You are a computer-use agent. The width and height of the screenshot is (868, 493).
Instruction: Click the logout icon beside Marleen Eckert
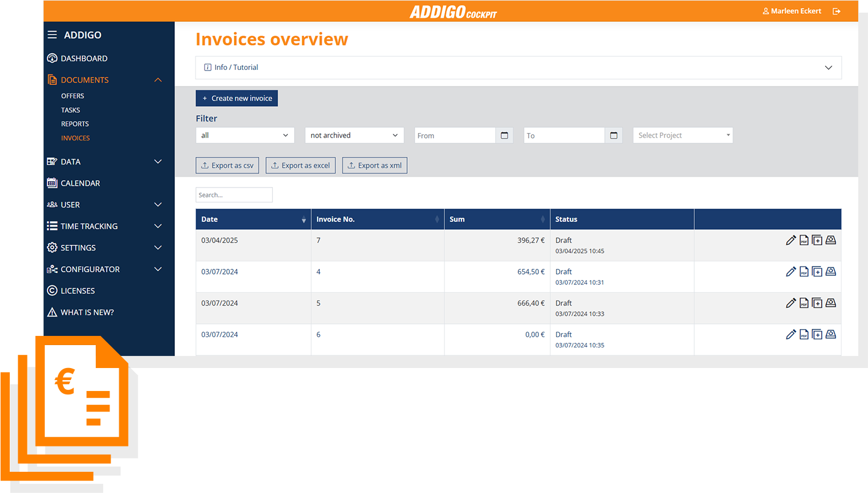836,11
